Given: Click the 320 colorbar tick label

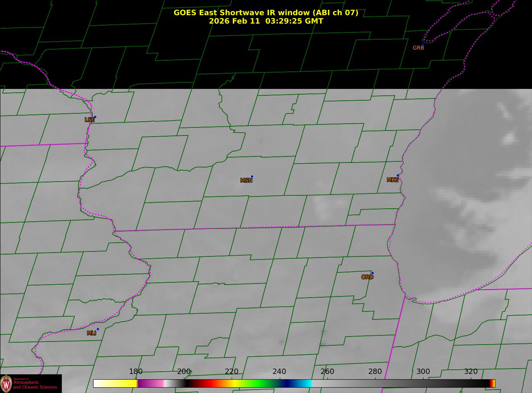Looking at the screenshot, I should (x=471, y=371).
